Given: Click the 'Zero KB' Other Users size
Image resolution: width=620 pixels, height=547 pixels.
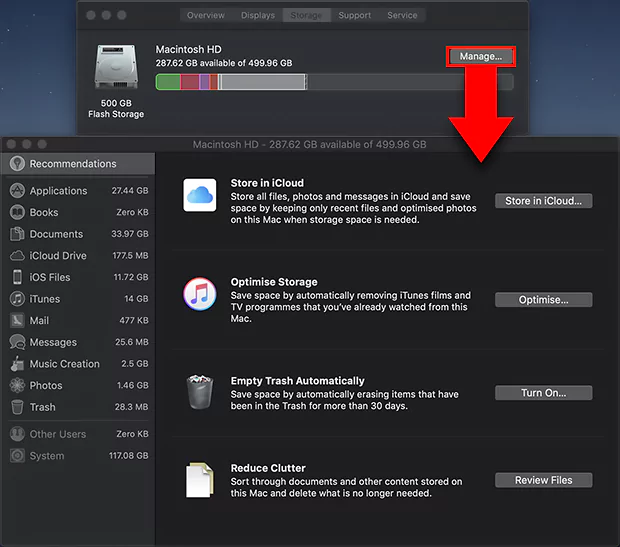Looking at the screenshot, I should pyautogui.click(x=132, y=434).
